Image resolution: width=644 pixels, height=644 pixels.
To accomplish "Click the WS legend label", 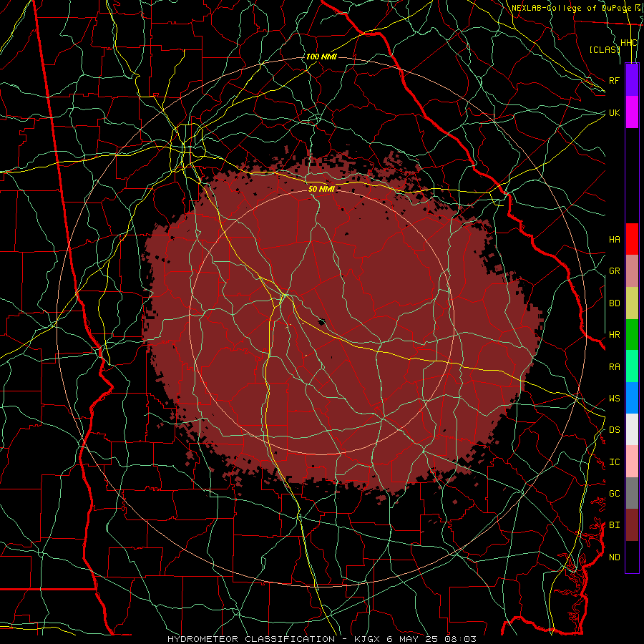I will (x=615, y=399).
